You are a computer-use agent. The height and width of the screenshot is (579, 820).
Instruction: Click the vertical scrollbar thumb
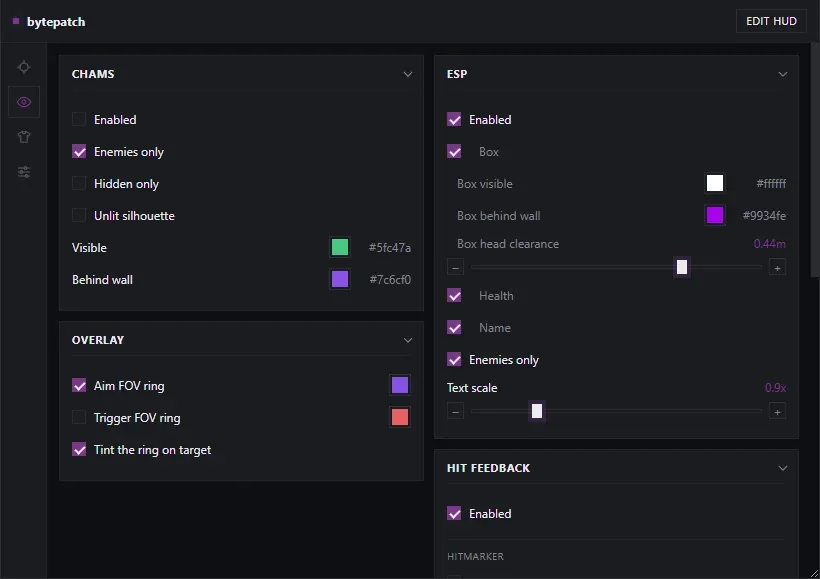point(815,160)
